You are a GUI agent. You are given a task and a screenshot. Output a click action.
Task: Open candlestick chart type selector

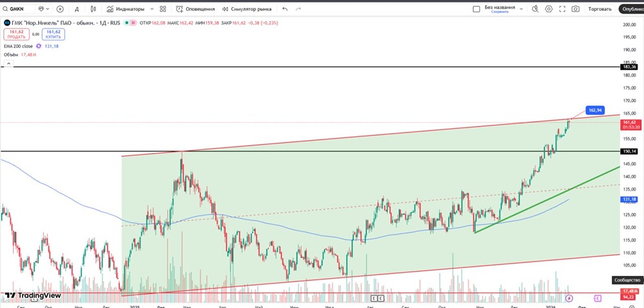[93, 8]
